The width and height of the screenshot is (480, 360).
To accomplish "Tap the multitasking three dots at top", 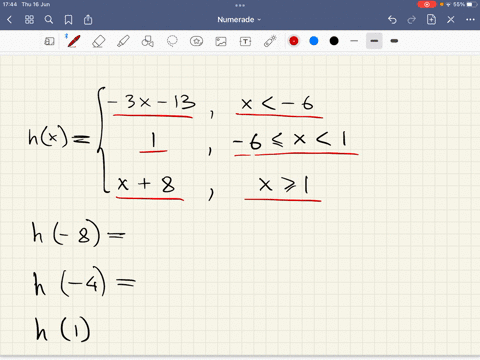I will pos(240,5).
